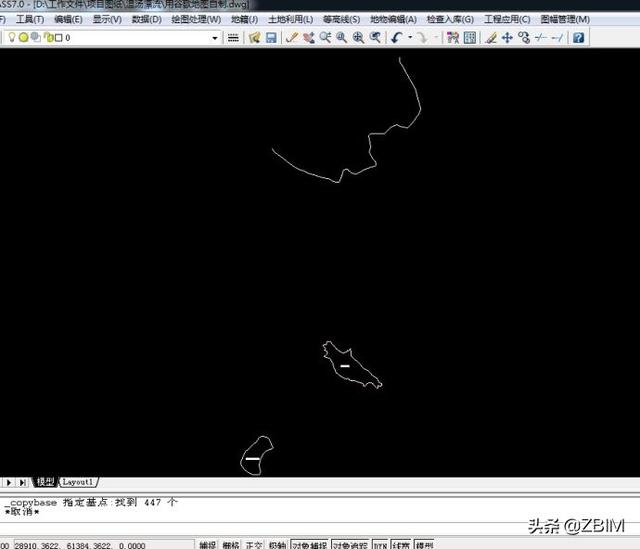Viewport: 640px width, 549px height.
Task: Select the zoom window icon
Action: click(342, 38)
